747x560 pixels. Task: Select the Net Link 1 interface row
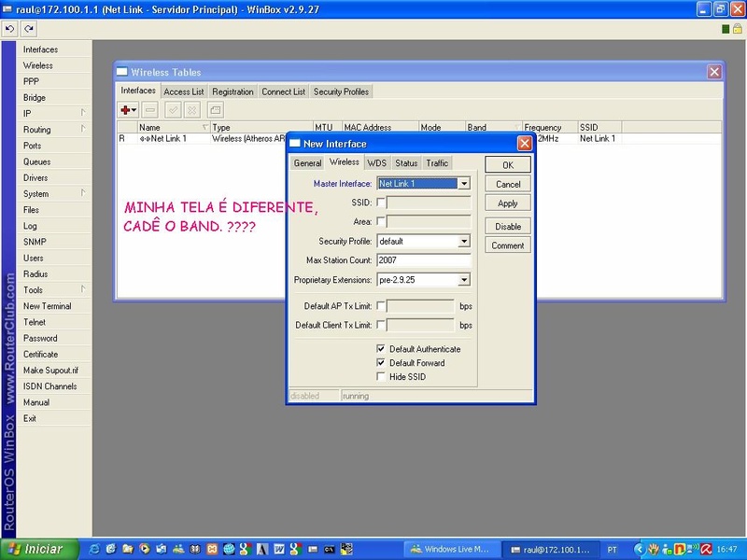point(202,138)
